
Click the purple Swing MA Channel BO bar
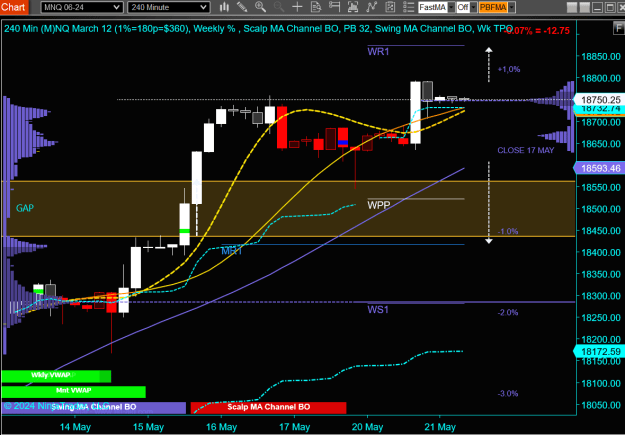[94, 407]
